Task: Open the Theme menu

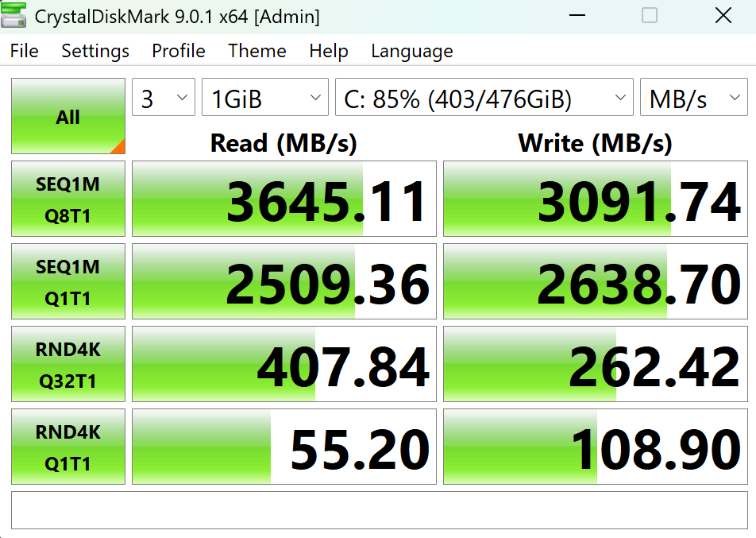Action: point(257,51)
